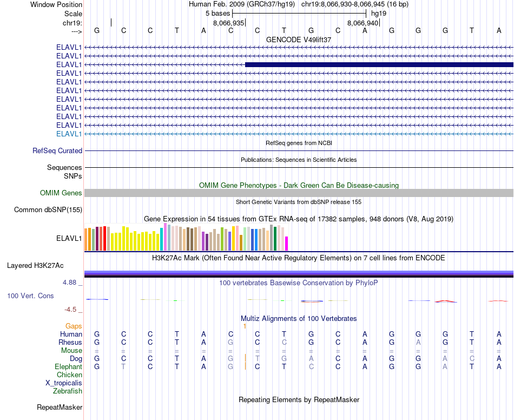Click the H3K27Ac layered signal band
This screenshot has width=514, height=420.
pos(299,274)
